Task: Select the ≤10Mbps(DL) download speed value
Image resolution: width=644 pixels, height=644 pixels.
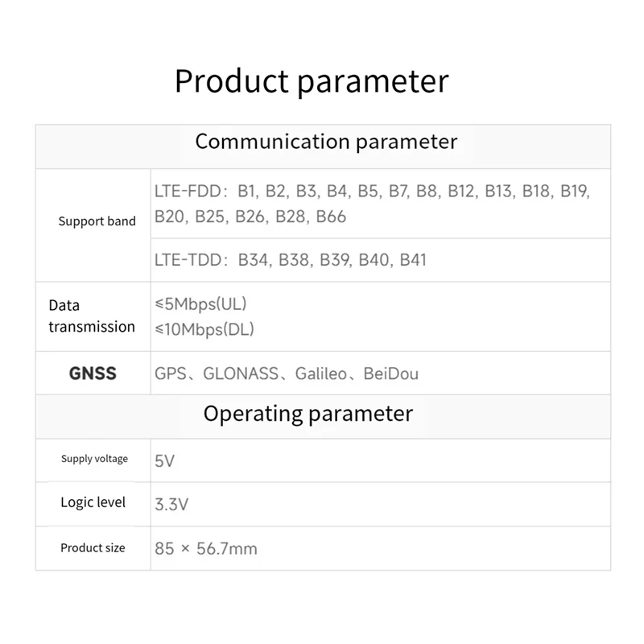Action: [204, 328]
